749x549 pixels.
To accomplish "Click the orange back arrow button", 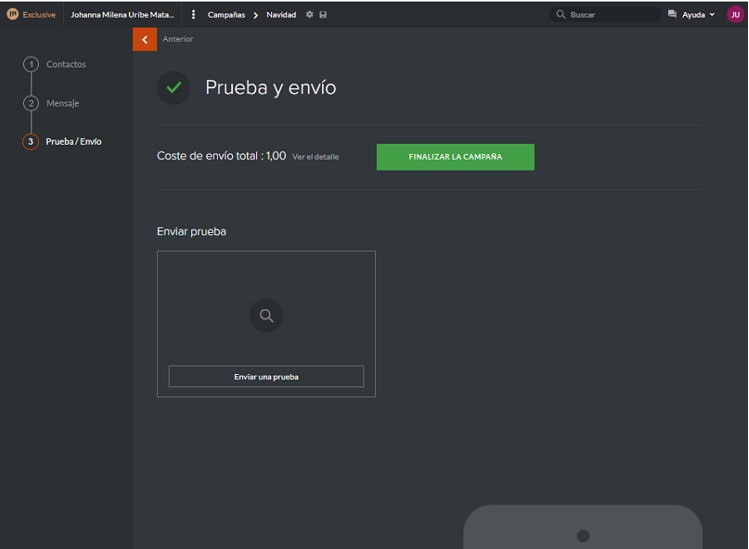I will tap(145, 39).
